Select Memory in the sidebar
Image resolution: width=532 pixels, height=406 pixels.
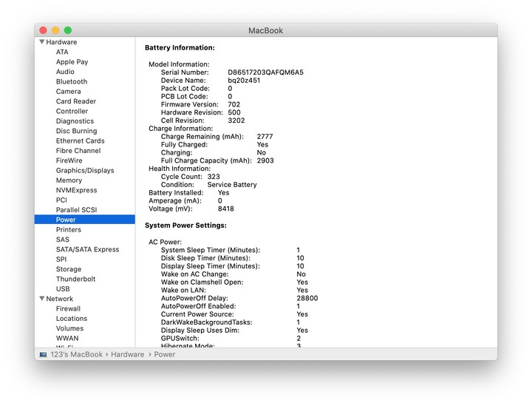[x=69, y=180]
